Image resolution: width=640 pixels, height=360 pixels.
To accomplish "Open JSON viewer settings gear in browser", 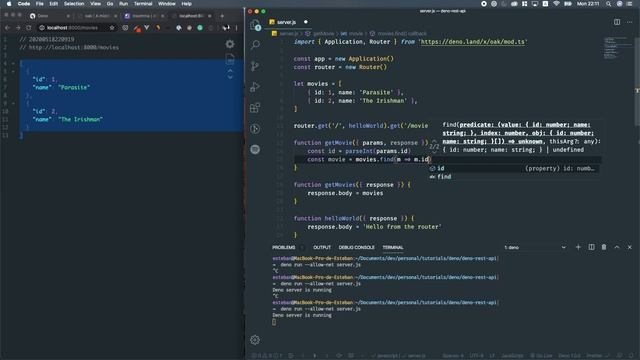I will point(230,44).
